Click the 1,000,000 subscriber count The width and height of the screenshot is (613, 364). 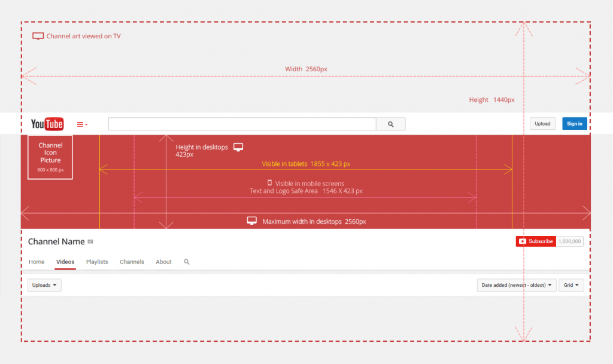(569, 241)
